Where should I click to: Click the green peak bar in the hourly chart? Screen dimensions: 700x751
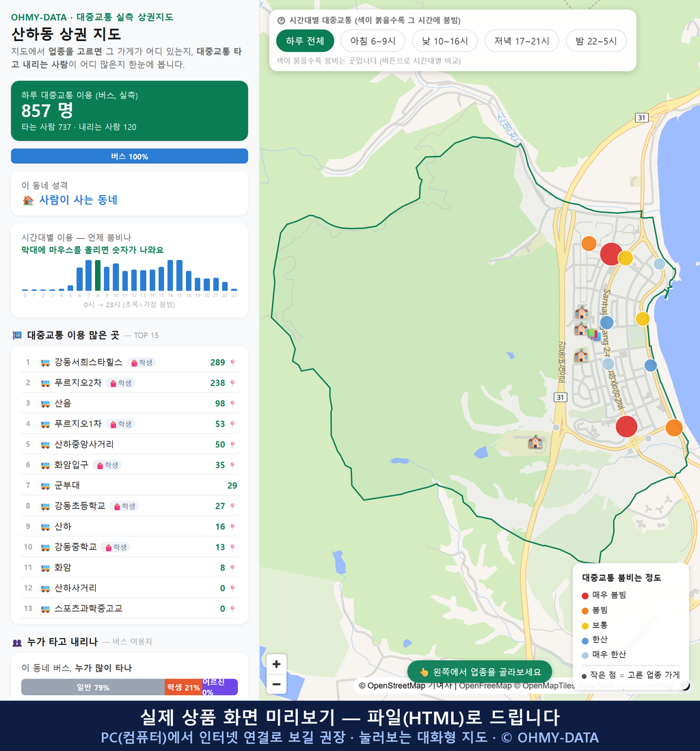click(98, 276)
